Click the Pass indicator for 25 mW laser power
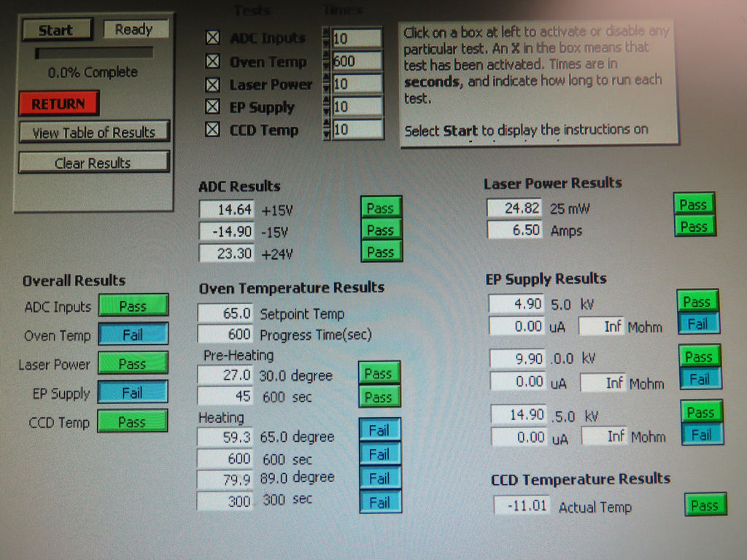The height and width of the screenshot is (560, 747). pyautogui.click(x=693, y=205)
